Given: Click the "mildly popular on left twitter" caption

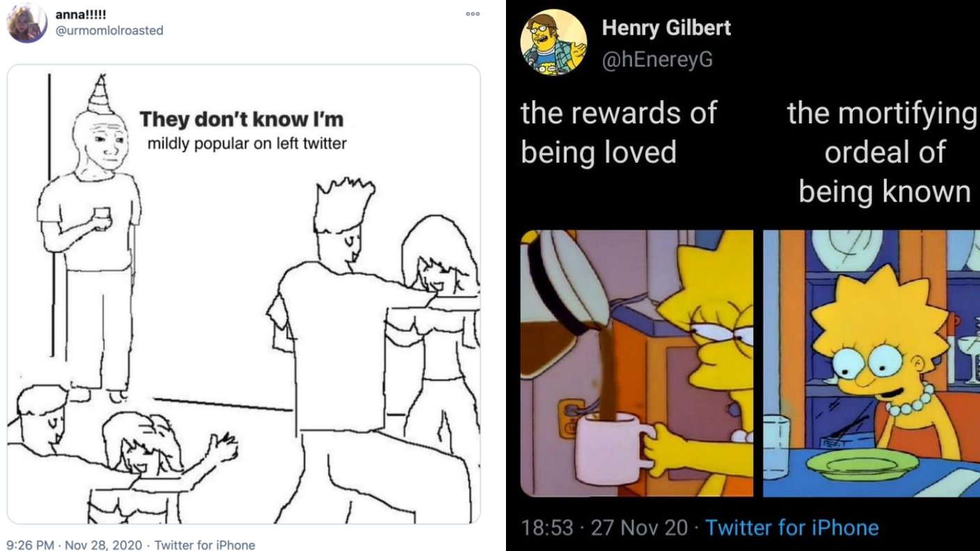Looking at the screenshot, I should [x=247, y=145].
